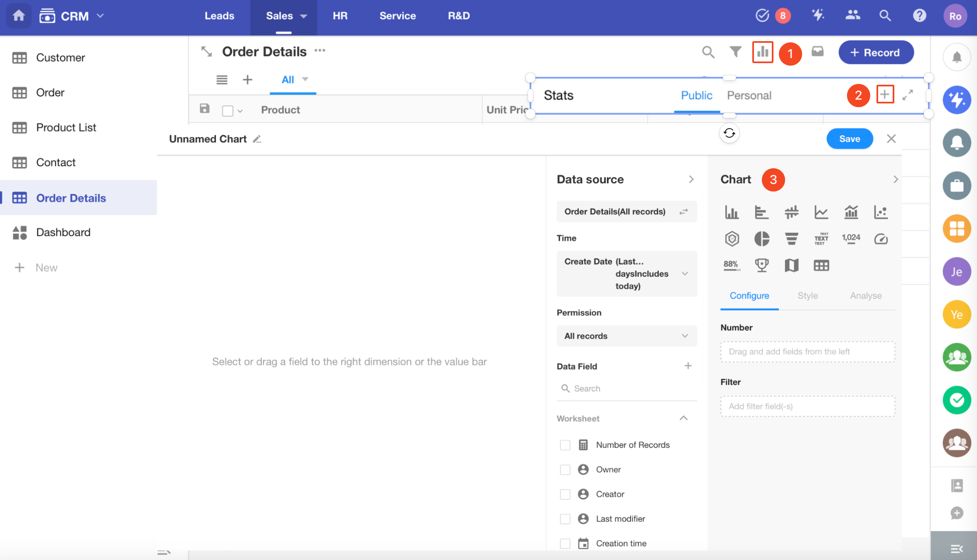Click the statistics chart icon in toolbar
The image size is (977, 560).
click(x=762, y=52)
